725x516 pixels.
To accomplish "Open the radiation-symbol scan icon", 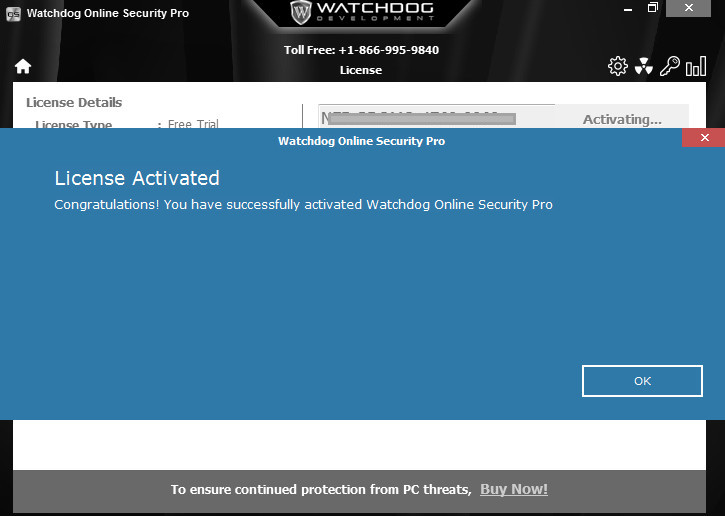I will click(643, 67).
